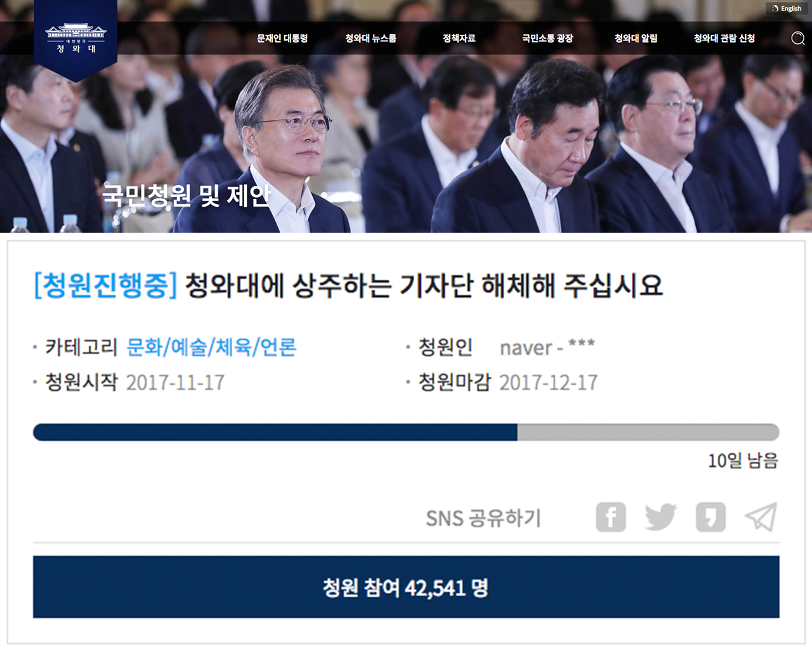
Task: Click the petition progress bar
Action: tap(406, 432)
